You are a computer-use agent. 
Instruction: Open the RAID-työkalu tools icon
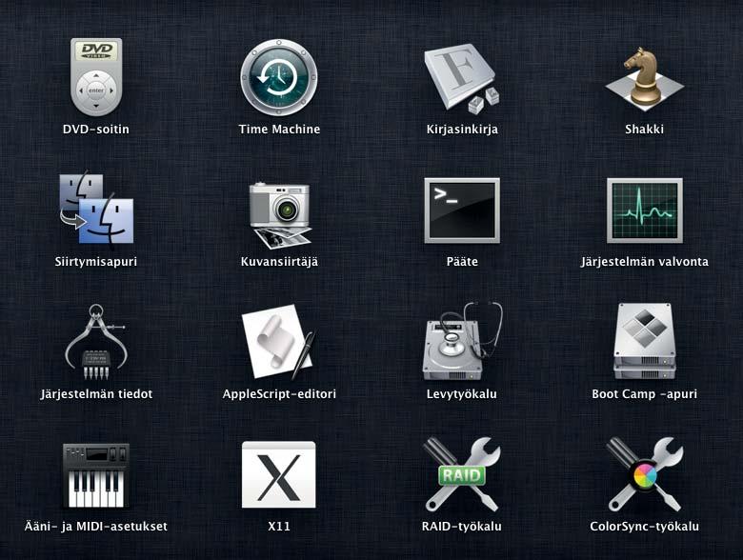point(462,474)
